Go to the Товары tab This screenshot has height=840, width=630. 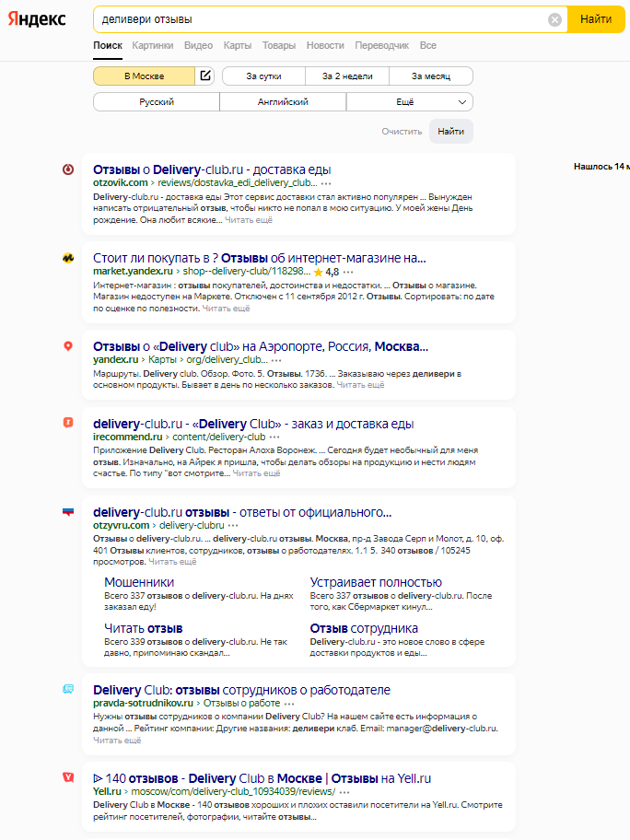[278, 45]
